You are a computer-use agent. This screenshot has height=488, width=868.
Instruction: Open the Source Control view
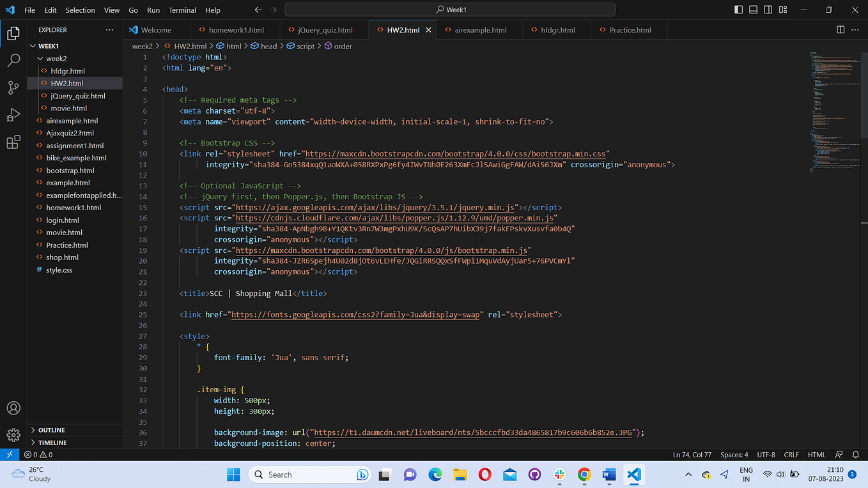point(13,88)
